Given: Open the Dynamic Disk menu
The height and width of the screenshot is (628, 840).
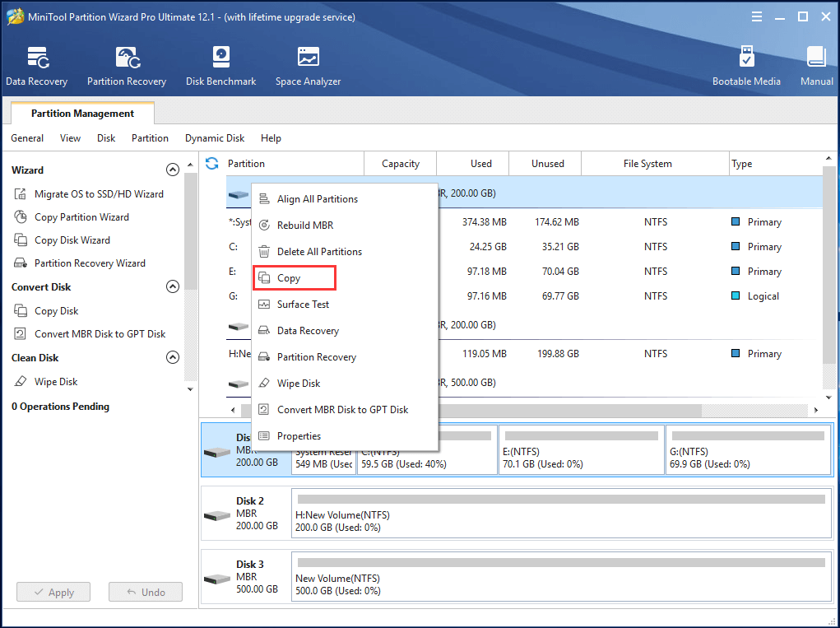Looking at the screenshot, I should 215,138.
